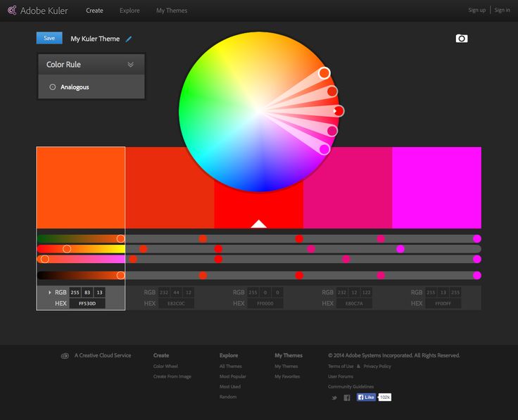518x420 pixels.
Task: Click the pencil icon to rename theme
Action: coord(129,39)
